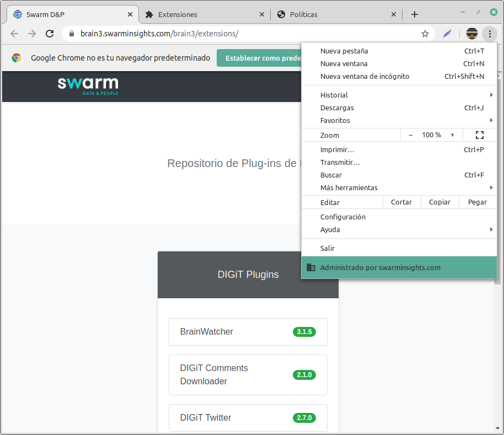
Task: Expand Más herramientas submenu
Action: (399, 187)
